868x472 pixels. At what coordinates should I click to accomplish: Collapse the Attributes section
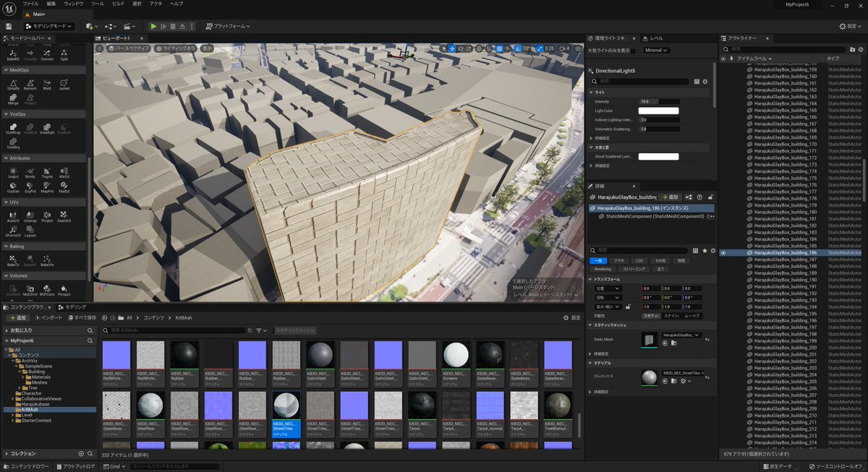[7, 158]
